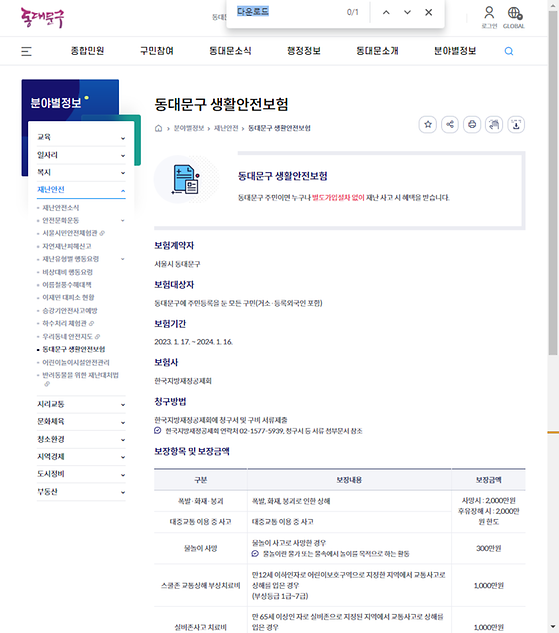Collapse 재난안전 sidebar section

[81, 190]
